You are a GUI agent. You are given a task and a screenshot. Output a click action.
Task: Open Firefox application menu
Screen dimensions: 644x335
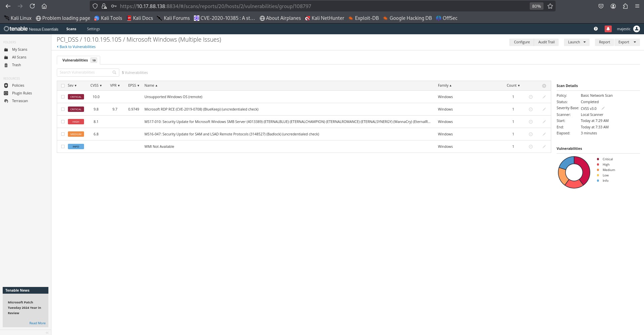pyautogui.click(x=637, y=6)
